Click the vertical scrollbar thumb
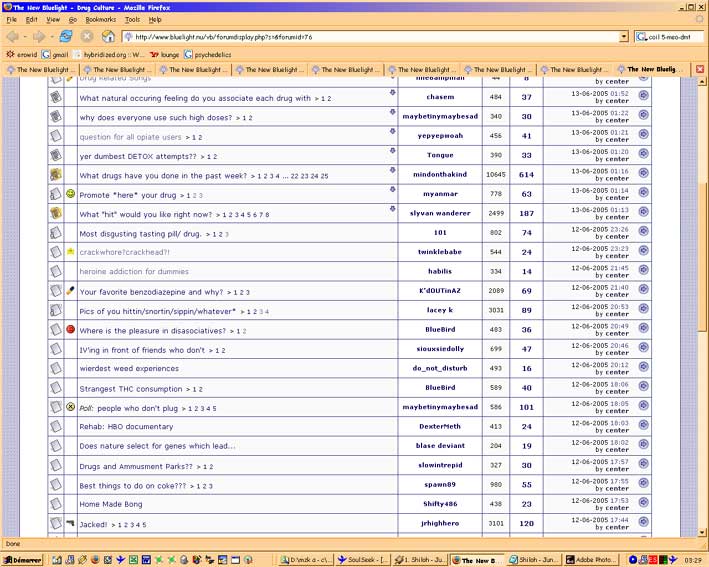Viewport: 709px width, 567px height. [702, 256]
